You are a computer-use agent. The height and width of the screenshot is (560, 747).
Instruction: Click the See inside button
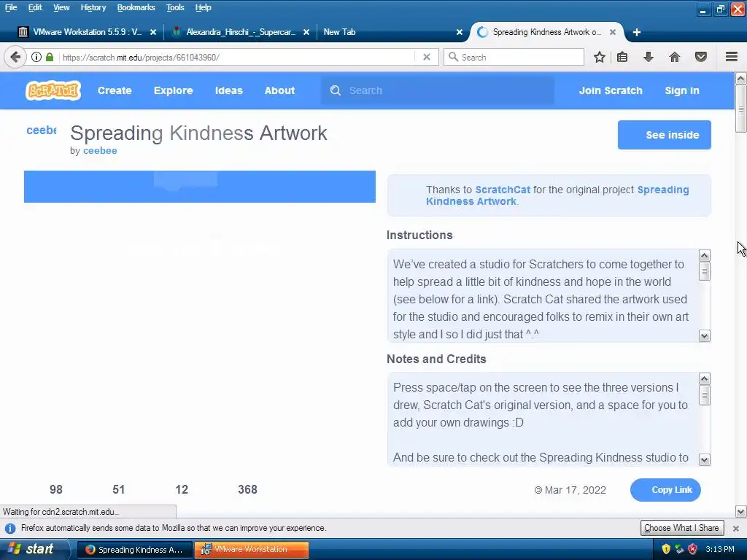tap(665, 135)
